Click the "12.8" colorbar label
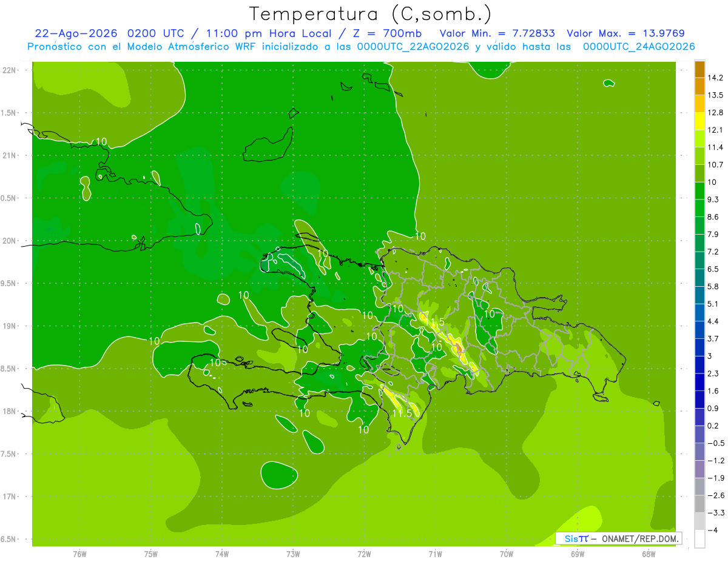Screen dimensions: 728x562 click(x=715, y=112)
